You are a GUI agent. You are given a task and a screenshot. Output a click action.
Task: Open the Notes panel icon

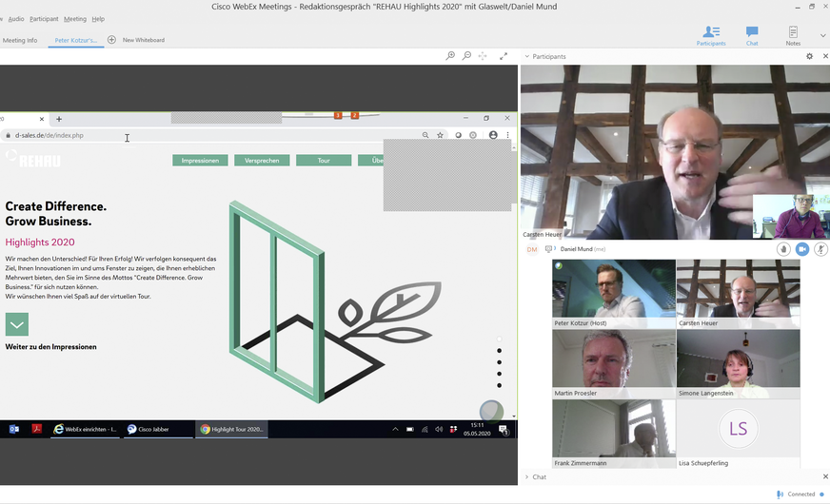(x=793, y=36)
